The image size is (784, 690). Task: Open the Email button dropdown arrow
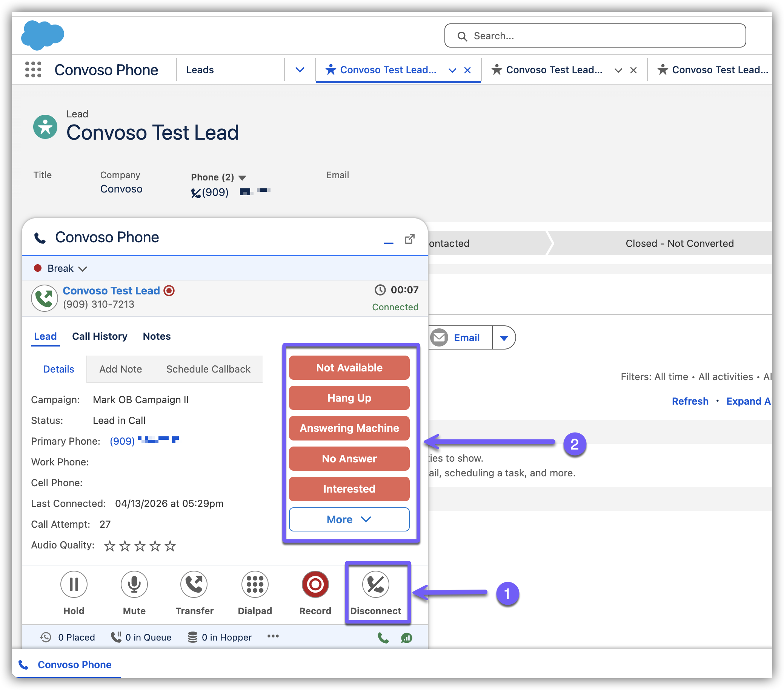[504, 338]
